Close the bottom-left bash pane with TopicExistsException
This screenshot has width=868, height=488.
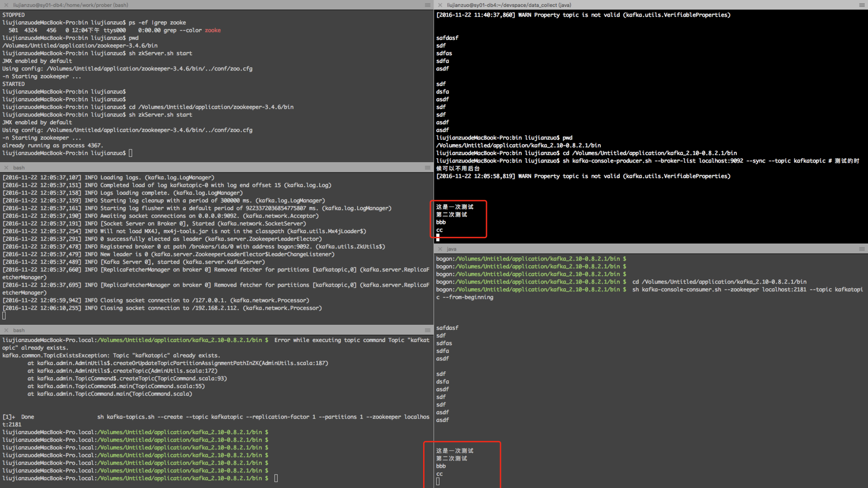pyautogui.click(x=6, y=330)
